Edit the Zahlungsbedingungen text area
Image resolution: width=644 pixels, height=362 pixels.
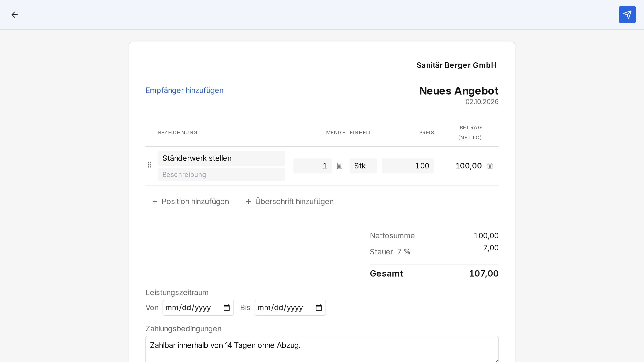(x=322, y=349)
